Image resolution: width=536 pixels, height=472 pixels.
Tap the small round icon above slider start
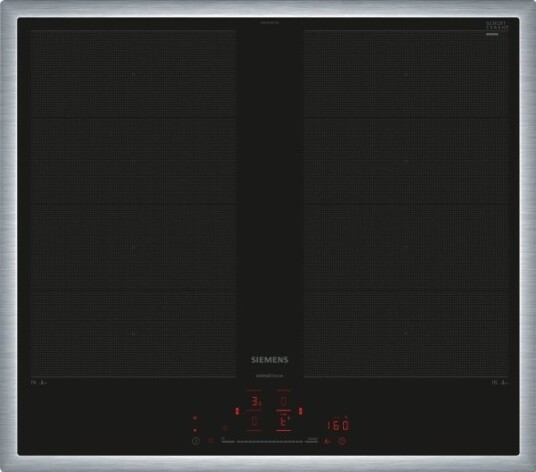tap(225, 428)
